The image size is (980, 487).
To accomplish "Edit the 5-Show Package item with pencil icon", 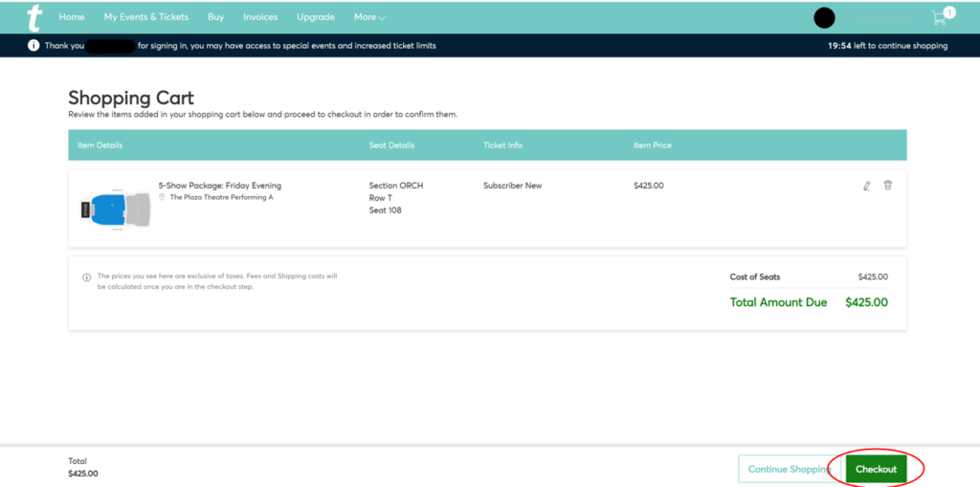I will 867,186.
